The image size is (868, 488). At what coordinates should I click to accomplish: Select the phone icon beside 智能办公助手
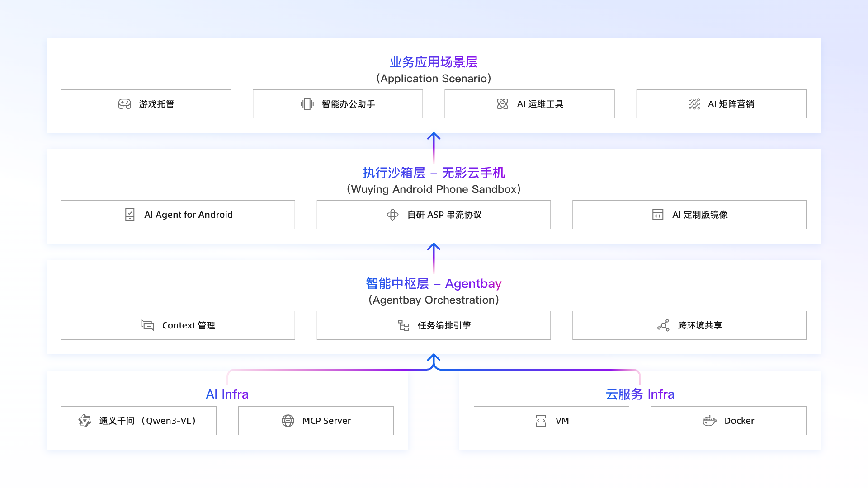(308, 104)
